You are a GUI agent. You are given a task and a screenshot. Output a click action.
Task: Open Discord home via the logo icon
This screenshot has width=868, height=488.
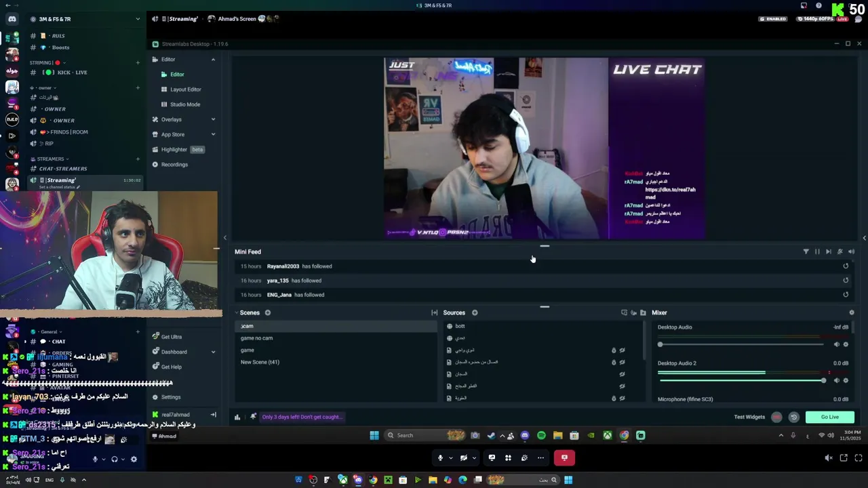click(12, 19)
